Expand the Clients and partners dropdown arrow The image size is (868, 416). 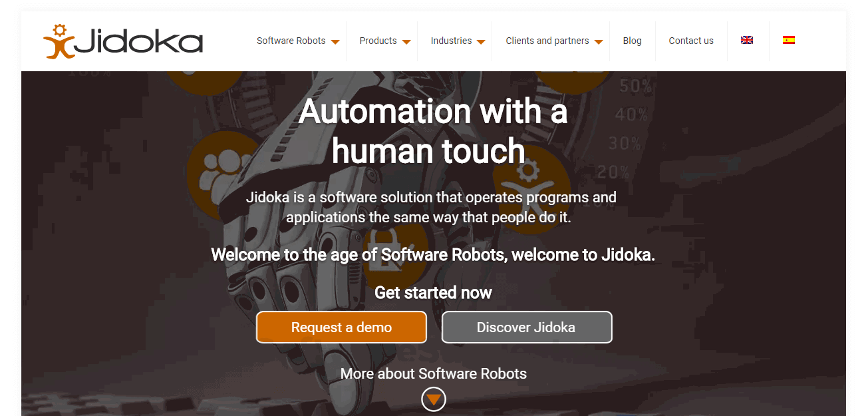599,42
